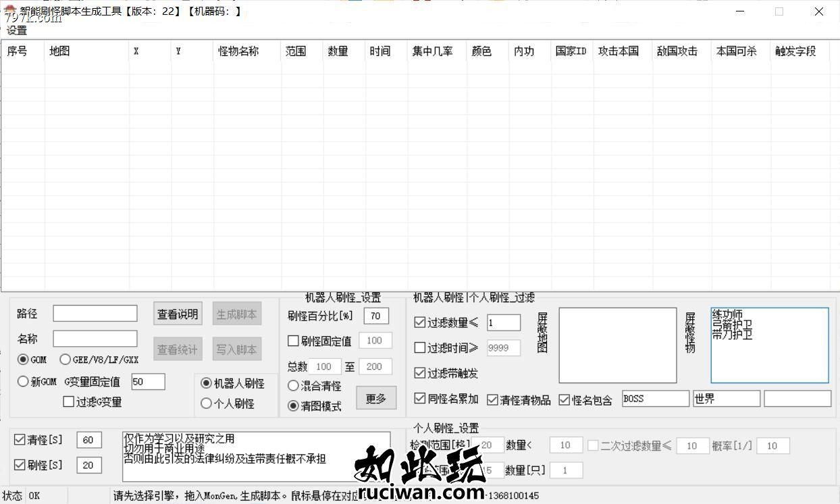The width and height of the screenshot is (840, 504).
Task: Select 练功师 in the 屏蔽怪物 list
Action: click(x=727, y=315)
